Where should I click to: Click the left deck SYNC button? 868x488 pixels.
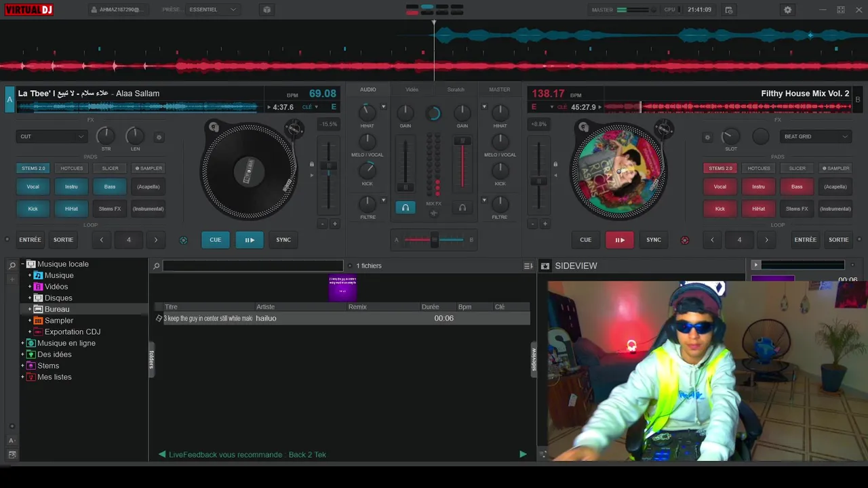coord(283,240)
